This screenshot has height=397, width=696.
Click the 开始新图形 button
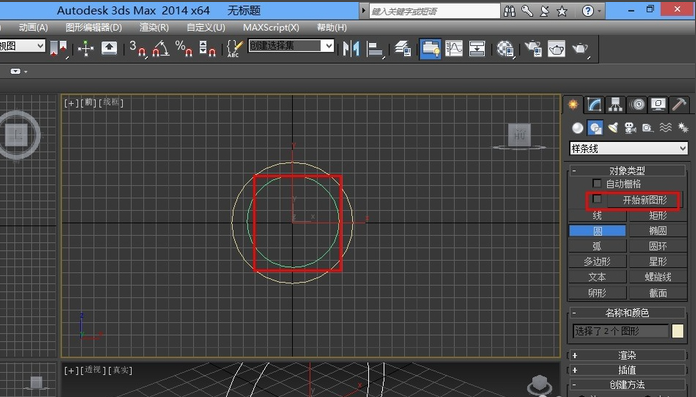coord(644,200)
